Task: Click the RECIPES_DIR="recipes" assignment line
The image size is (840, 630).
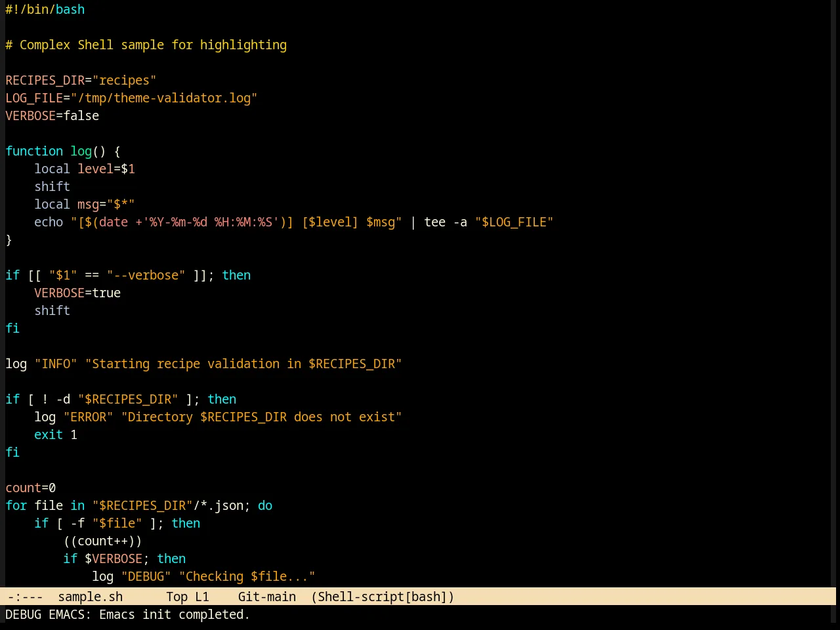Action: [x=81, y=80]
